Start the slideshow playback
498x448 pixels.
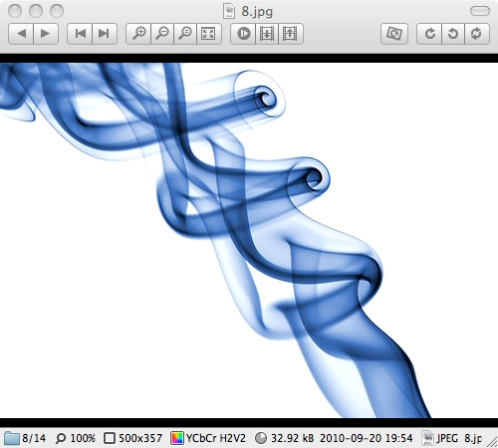[x=243, y=34]
